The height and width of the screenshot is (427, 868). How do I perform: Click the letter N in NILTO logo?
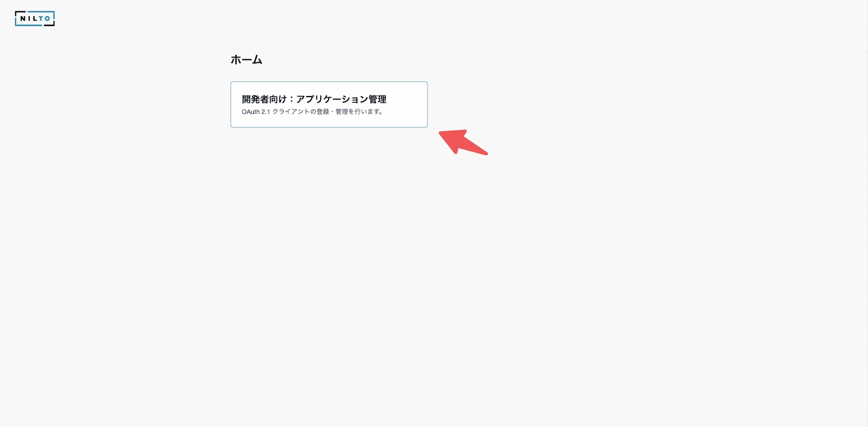pyautogui.click(x=23, y=18)
